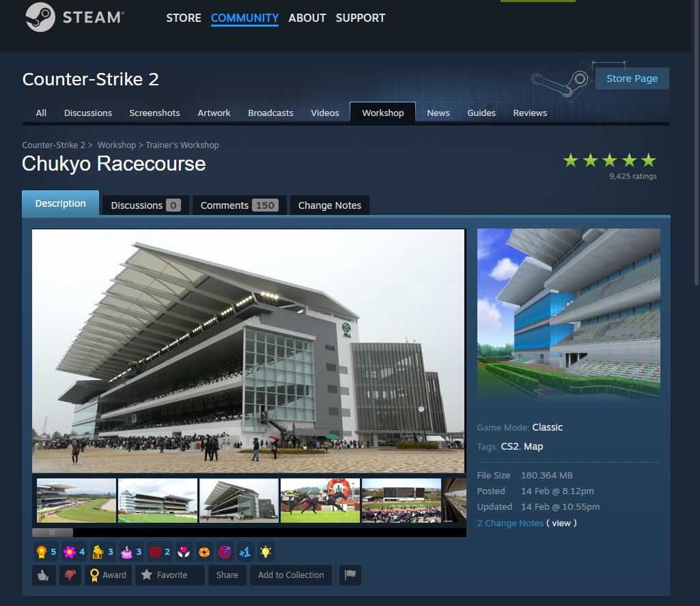Click the Counter-Strike 2 hub title
Screen dimensions: 700x606
(x=91, y=79)
